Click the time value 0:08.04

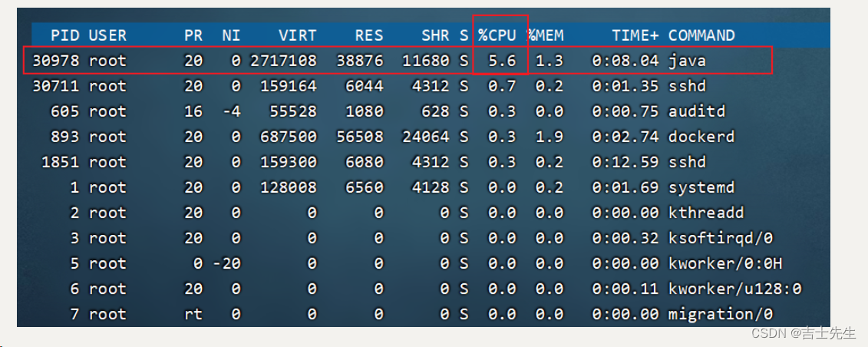(x=625, y=61)
